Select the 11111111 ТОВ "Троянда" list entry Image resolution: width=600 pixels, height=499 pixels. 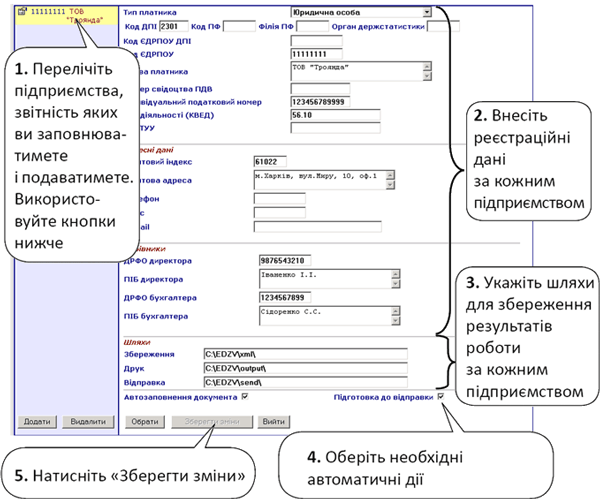point(67,16)
